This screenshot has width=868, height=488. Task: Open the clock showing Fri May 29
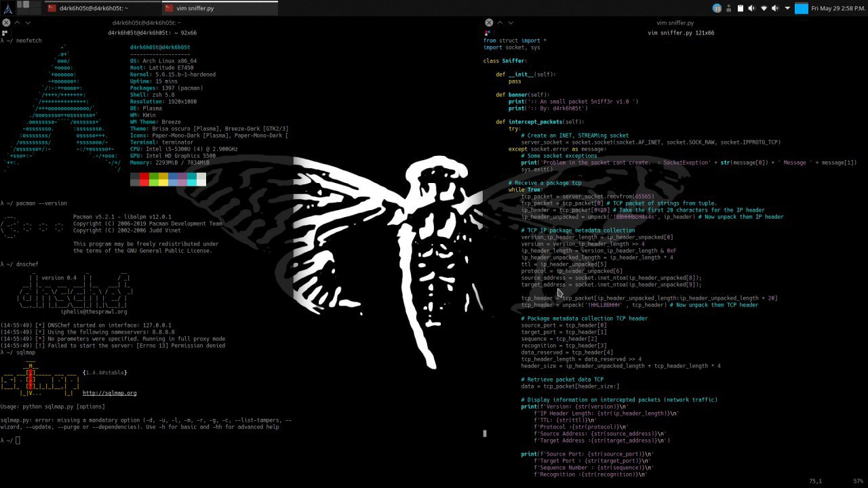click(839, 8)
